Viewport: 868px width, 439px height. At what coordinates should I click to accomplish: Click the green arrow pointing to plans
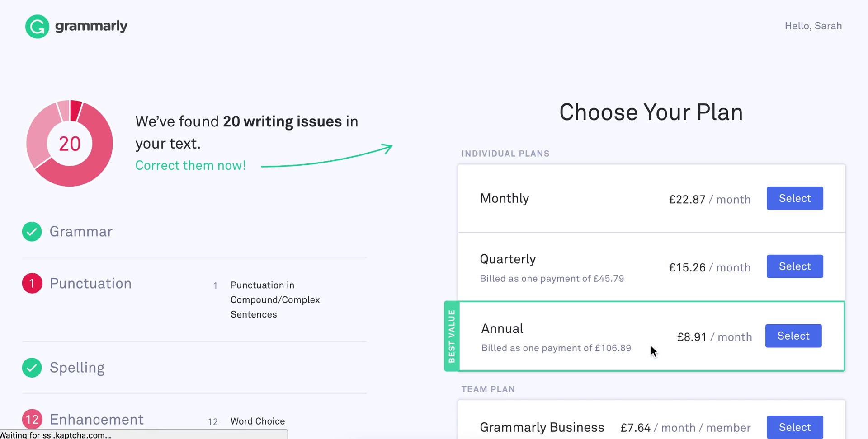pyautogui.click(x=326, y=156)
